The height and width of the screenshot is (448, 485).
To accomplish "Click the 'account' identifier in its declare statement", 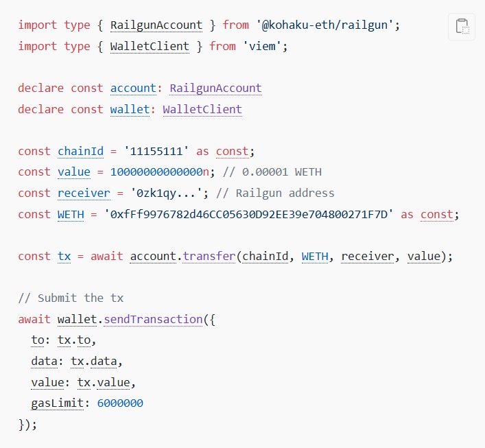I will point(133,89).
